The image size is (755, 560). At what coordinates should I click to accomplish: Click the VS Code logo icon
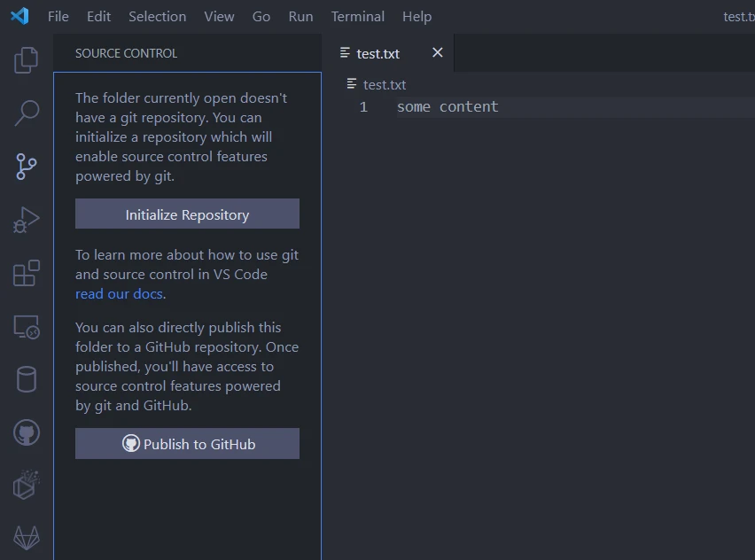pyautogui.click(x=19, y=16)
